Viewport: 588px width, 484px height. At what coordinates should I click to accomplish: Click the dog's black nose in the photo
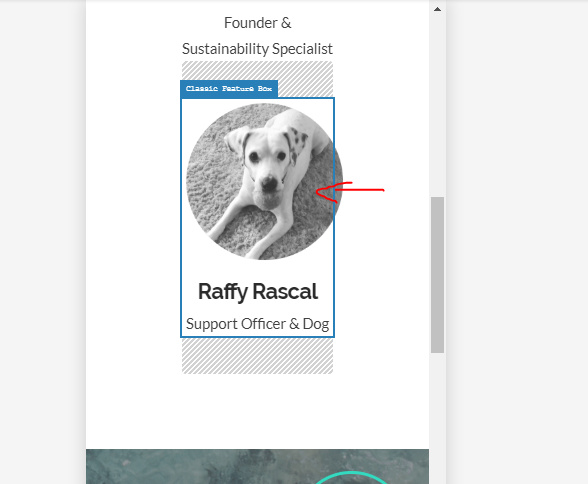tap(269, 183)
